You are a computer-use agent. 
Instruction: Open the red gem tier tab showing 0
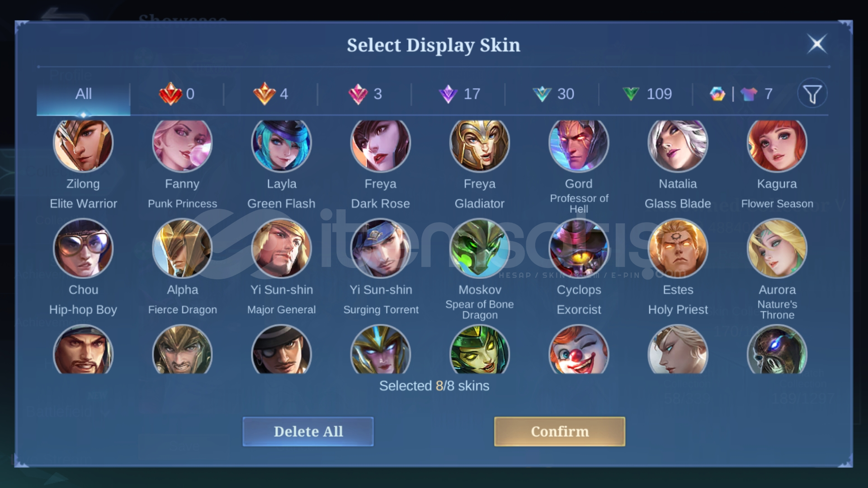177,94
